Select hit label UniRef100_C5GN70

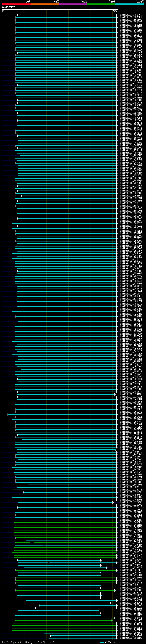pos(131,22)
